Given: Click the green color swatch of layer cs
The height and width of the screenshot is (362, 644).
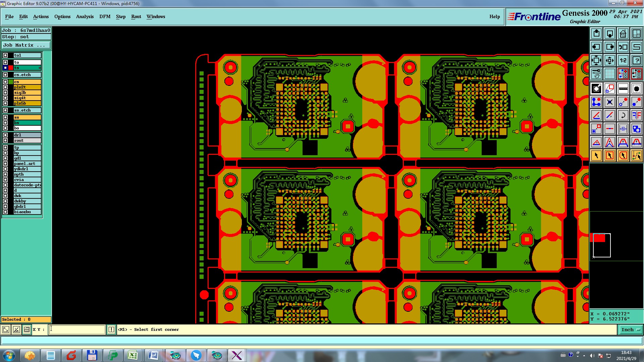Looking at the screenshot, I should pyautogui.click(x=11, y=82).
